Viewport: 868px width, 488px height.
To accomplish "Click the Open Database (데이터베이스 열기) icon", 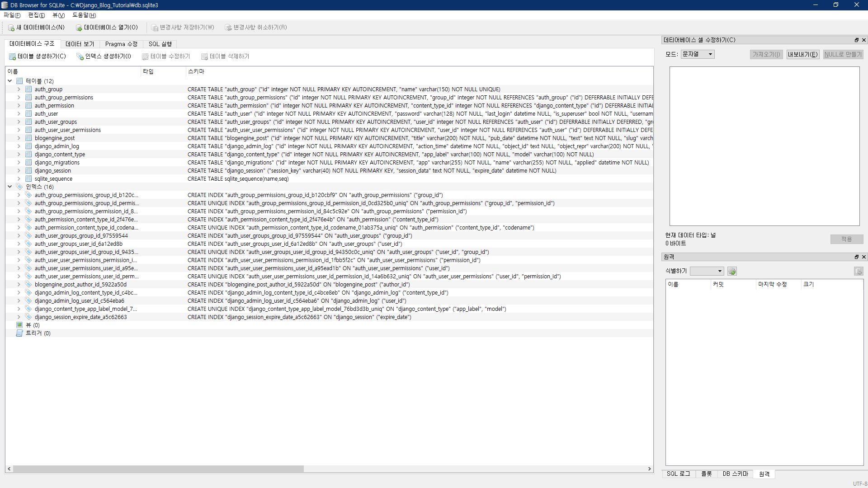I will pos(79,28).
